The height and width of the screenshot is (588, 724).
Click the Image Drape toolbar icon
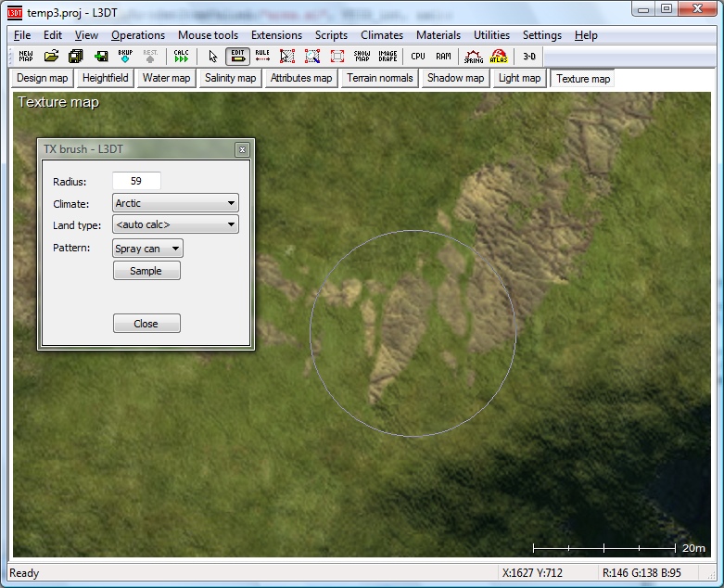point(387,57)
